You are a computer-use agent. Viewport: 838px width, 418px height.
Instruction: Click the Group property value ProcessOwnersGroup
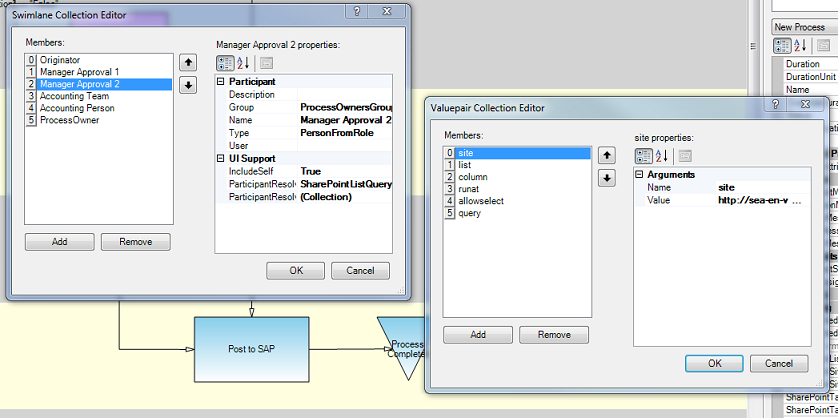pyautogui.click(x=345, y=107)
